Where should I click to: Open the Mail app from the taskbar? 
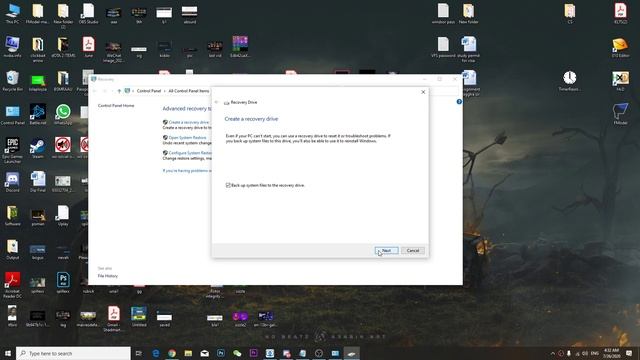pos(204,353)
